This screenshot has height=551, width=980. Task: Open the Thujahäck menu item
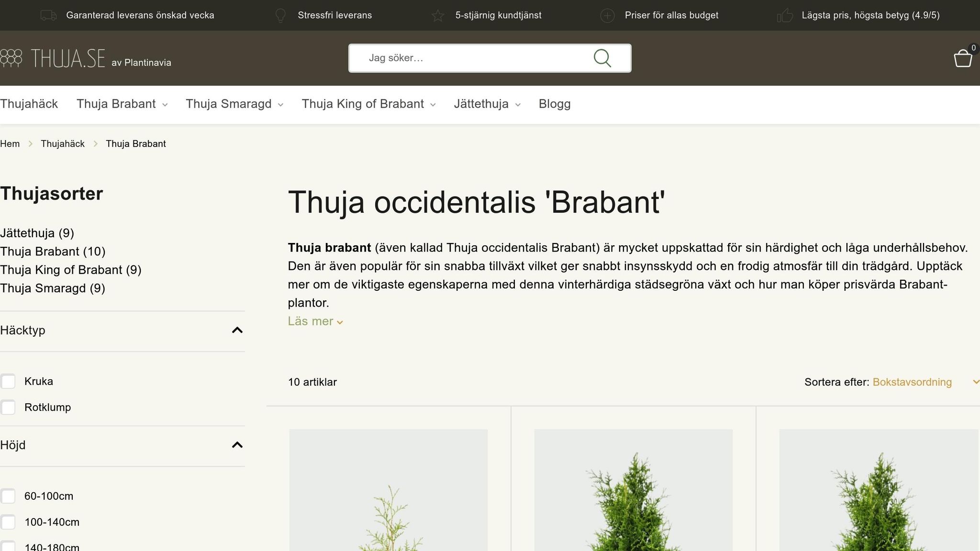tap(29, 104)
